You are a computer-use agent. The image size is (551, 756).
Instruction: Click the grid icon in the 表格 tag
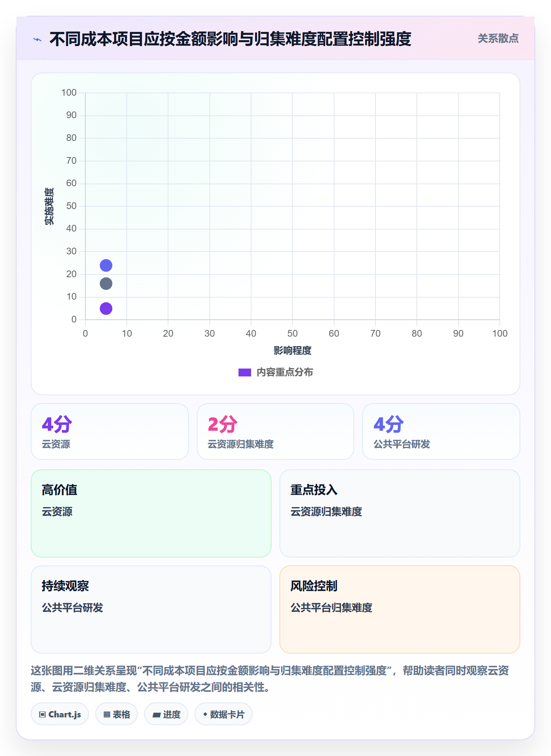click(107, 715)
